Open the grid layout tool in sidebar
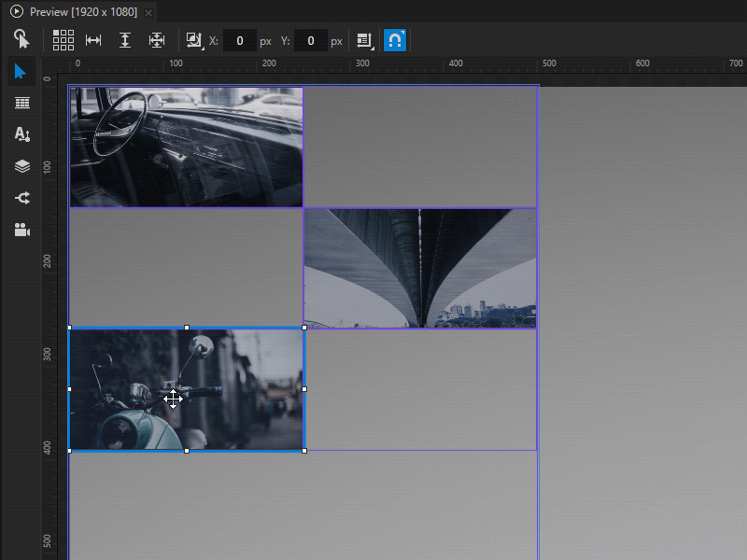This screenshot has width=747, height=560. coord(21,103)
